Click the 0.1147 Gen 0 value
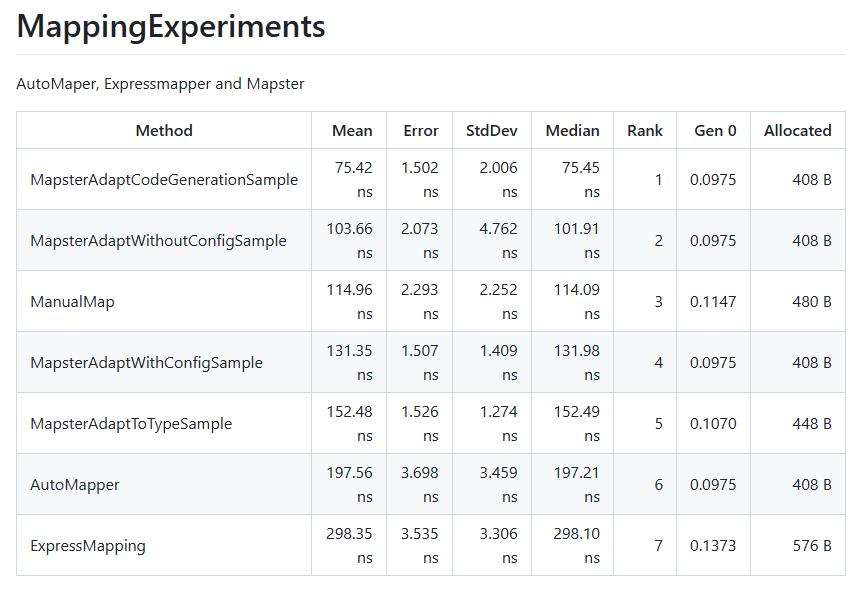This screenshot has width=855, height=589. pyautogui.click(x=713, y=302)
